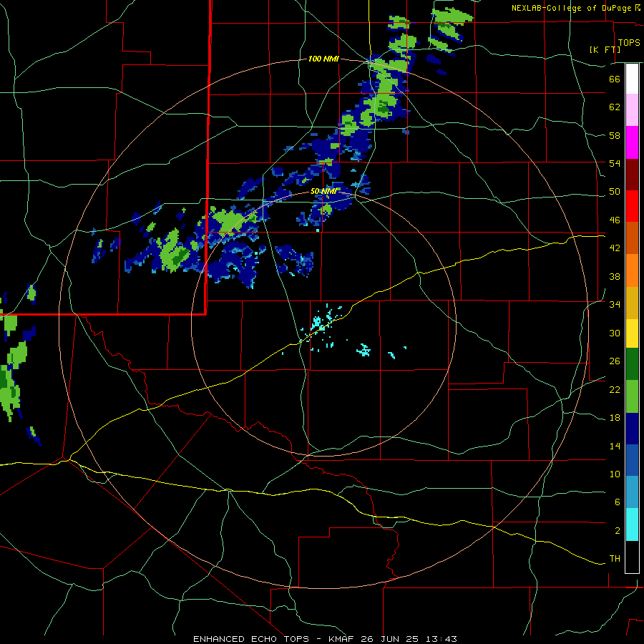
Task: Click the "6" scale label
Action: 617,502
